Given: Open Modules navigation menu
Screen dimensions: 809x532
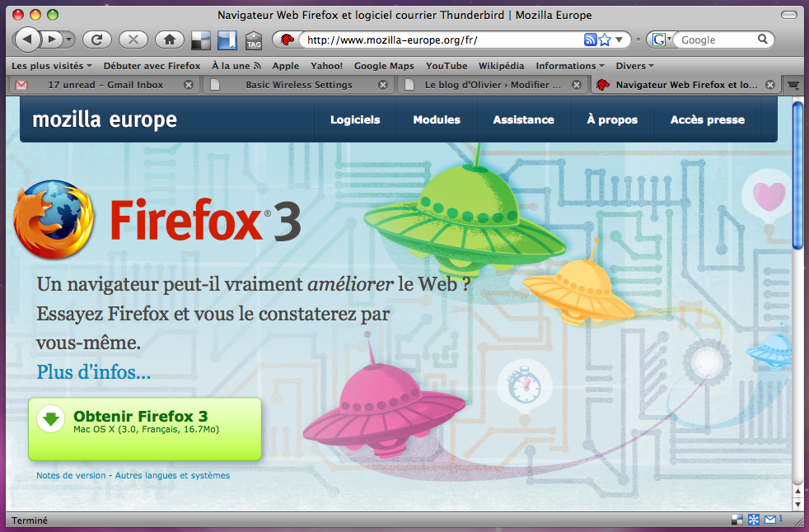Looking at the screenshot, I should tap(437, 119).
